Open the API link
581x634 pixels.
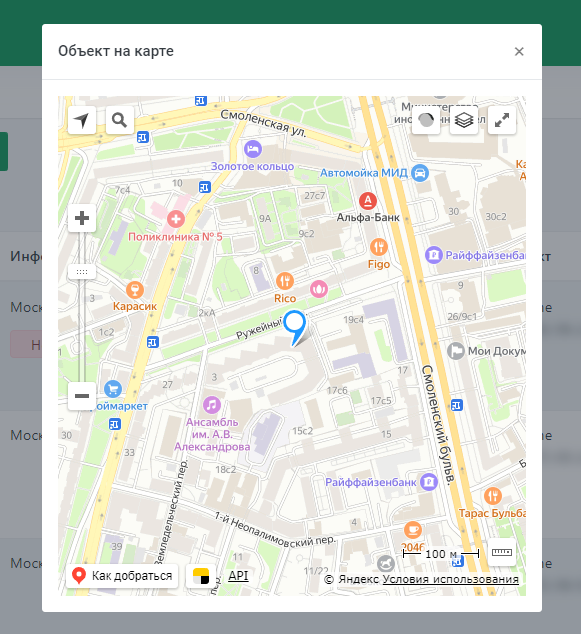[x=238, y=575]
